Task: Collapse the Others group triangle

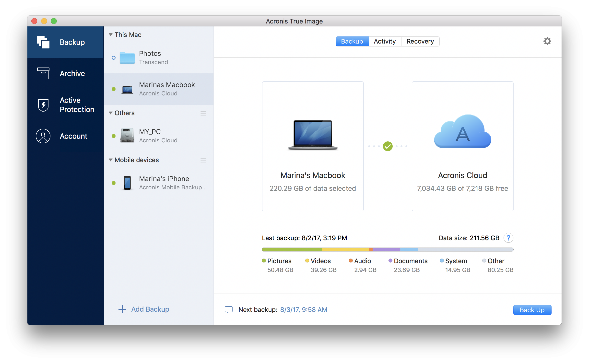Action: 111,113
